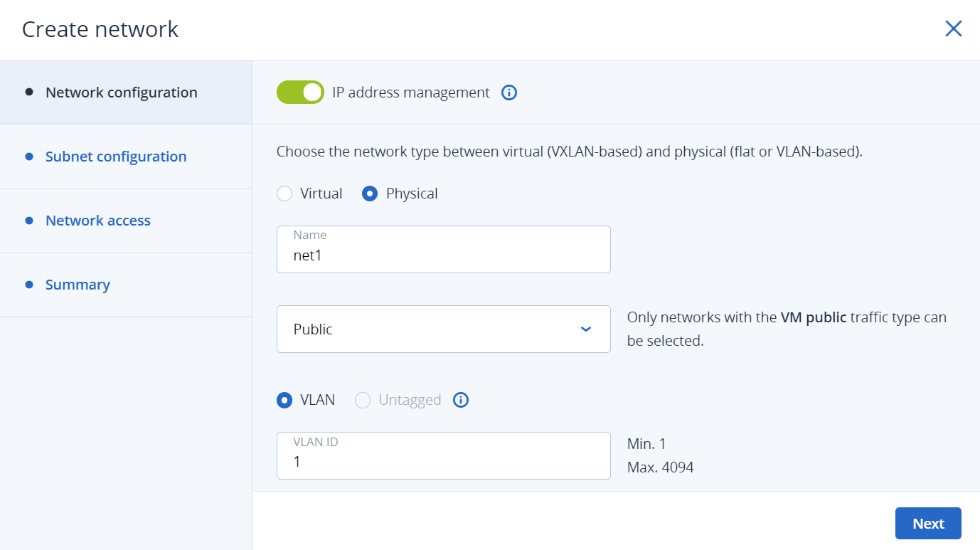Click the chevron arrow in the Public field
This screenshot has width=980, height=550.
point(586,329)
